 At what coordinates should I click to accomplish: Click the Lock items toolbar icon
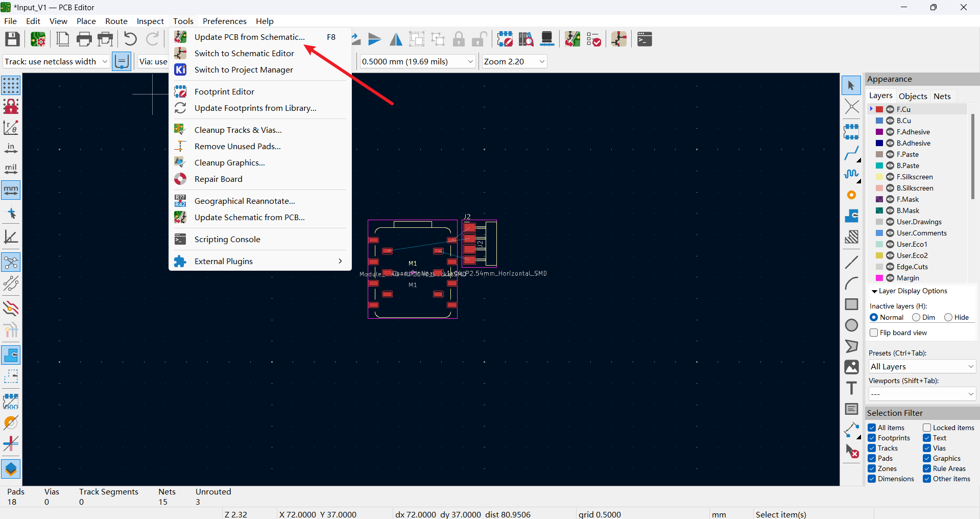(x=459, y=39)
